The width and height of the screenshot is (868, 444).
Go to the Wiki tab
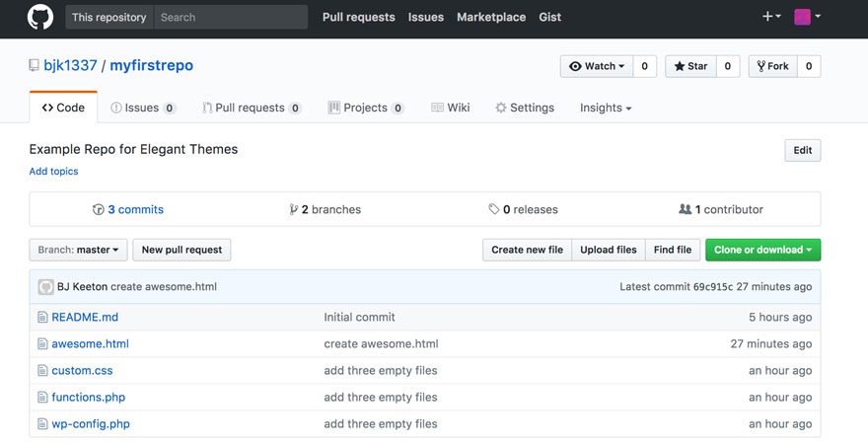coord(451,108)
